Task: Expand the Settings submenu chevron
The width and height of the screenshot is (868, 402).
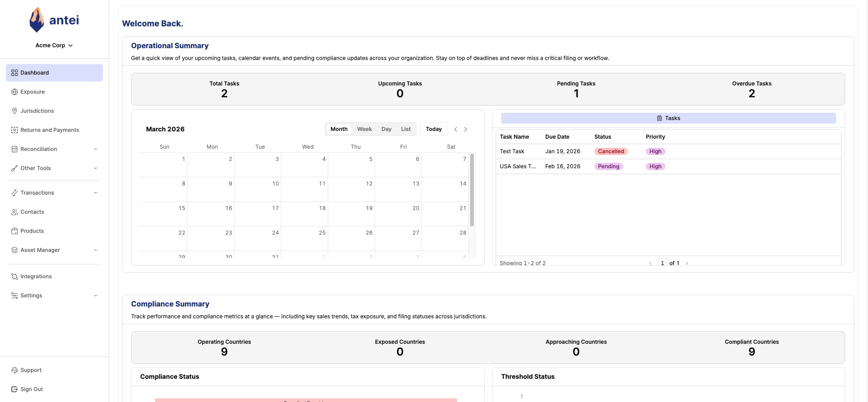Action: 96,296
